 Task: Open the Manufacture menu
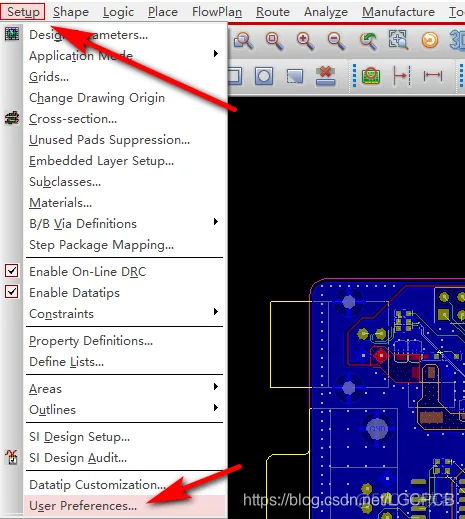tap(398, 12)
